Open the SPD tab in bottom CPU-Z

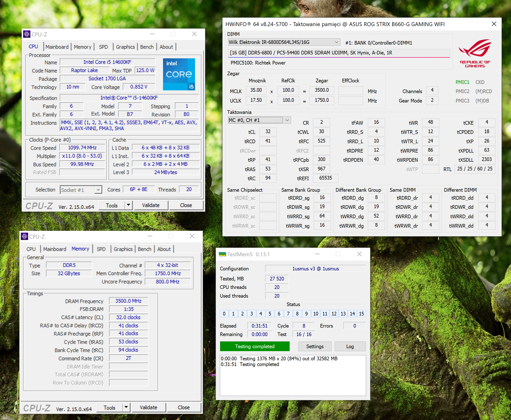(101, 249)
